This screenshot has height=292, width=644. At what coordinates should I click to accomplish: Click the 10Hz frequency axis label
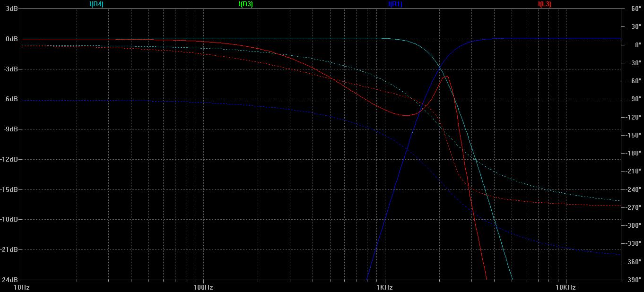click(22, 287)
